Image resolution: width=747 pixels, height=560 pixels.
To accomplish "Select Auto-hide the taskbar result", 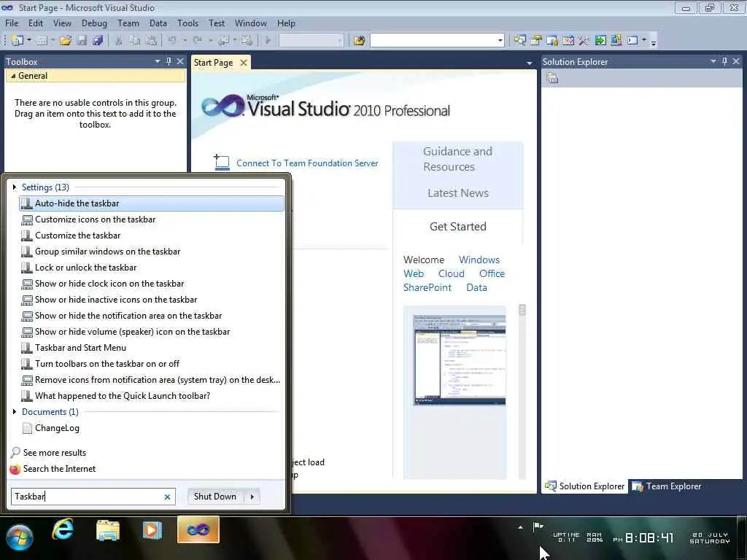I will coord(152,203).
